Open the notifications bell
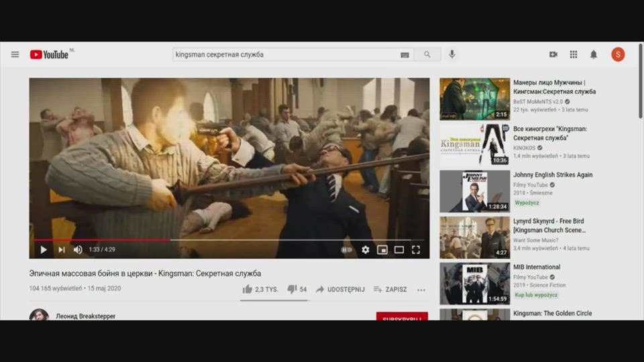The width and height of the screenshot is (644, 362). tap(594, 54)
